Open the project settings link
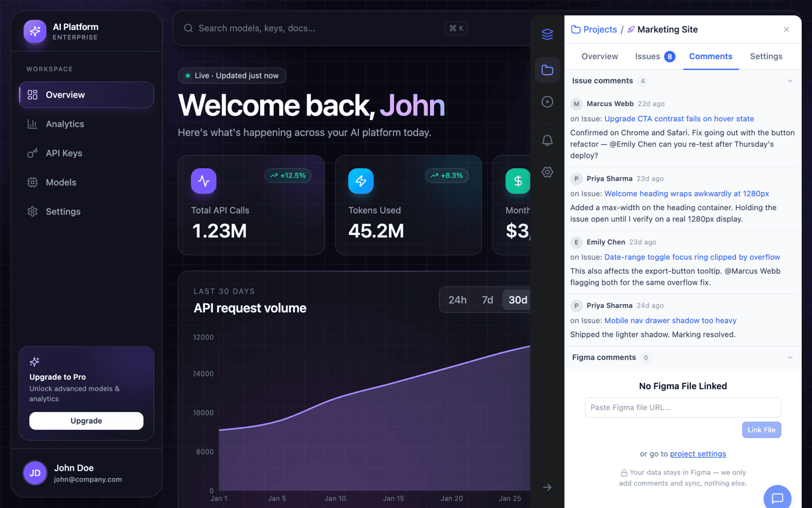Image resolution: width=812 pixels, height=508 pixels. point(698,454)
